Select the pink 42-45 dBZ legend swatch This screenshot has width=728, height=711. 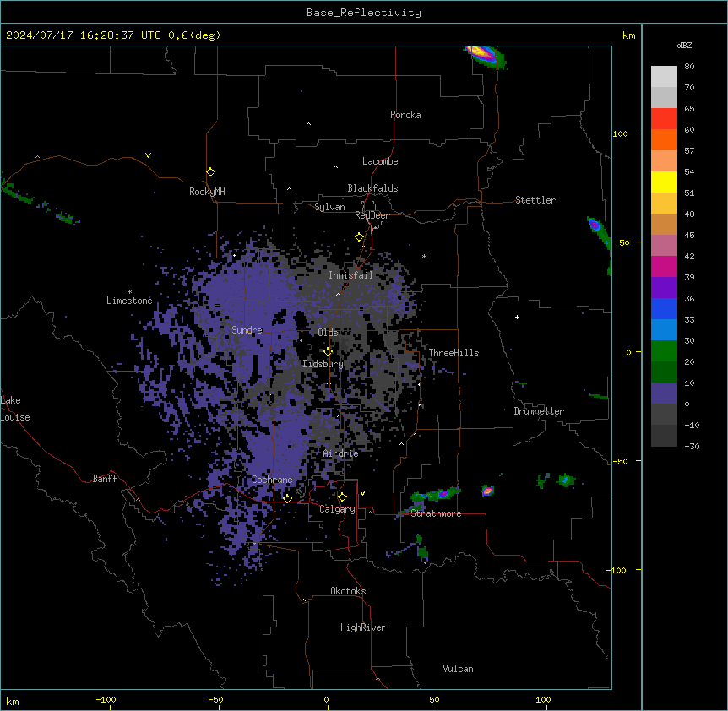click(664, 246)
